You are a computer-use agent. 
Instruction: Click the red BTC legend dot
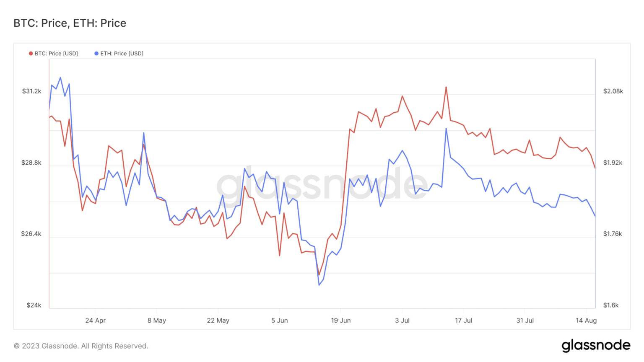pyautogui.click(x=31, y=54)
